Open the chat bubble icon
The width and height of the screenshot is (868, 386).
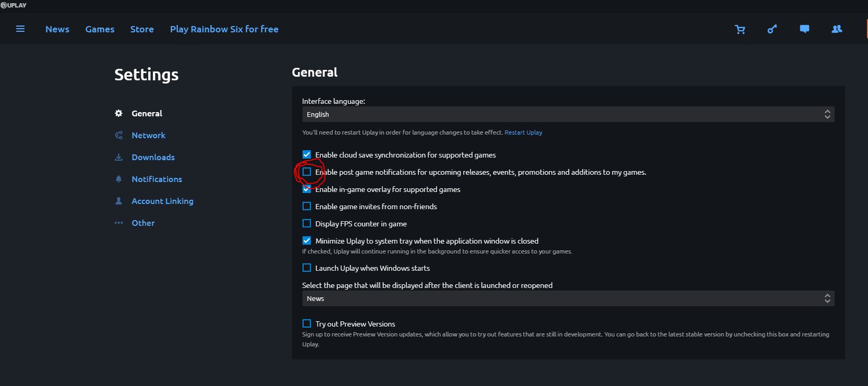pos(804,29)
